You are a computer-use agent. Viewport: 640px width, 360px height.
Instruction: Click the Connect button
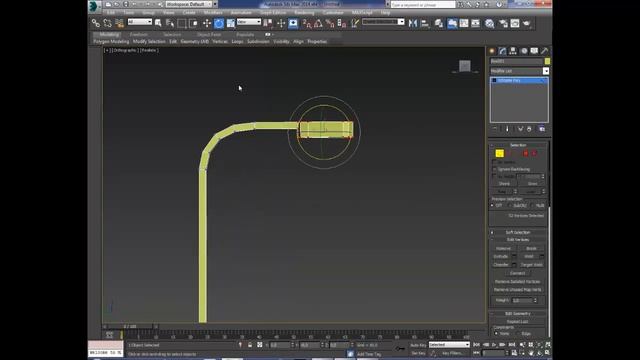[518, 273]
